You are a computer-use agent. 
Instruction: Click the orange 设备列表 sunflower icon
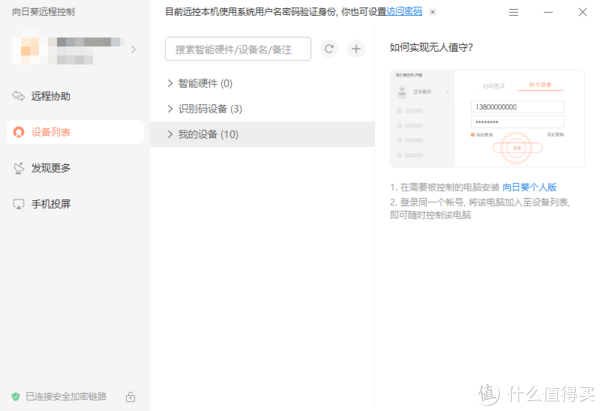[18, 132]
